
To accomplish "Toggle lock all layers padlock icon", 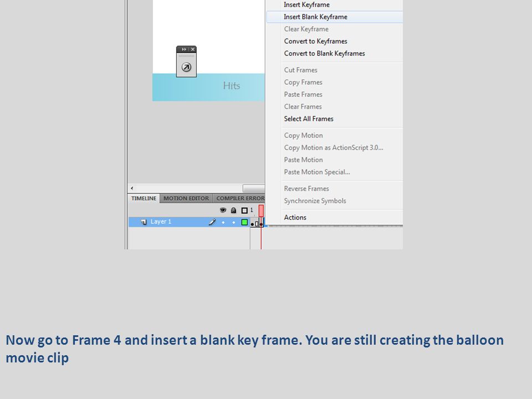I will [233, 211].
